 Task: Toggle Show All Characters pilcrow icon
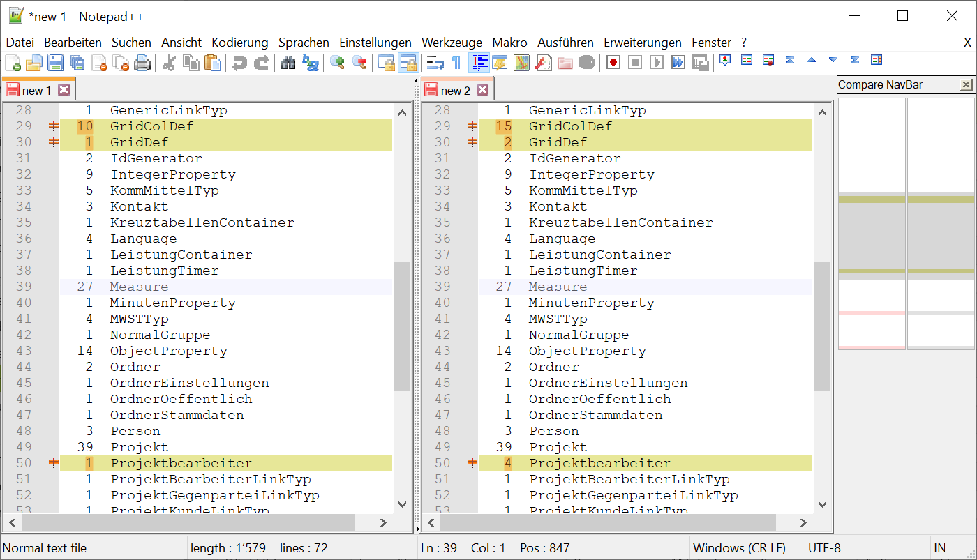coord(456,63)
